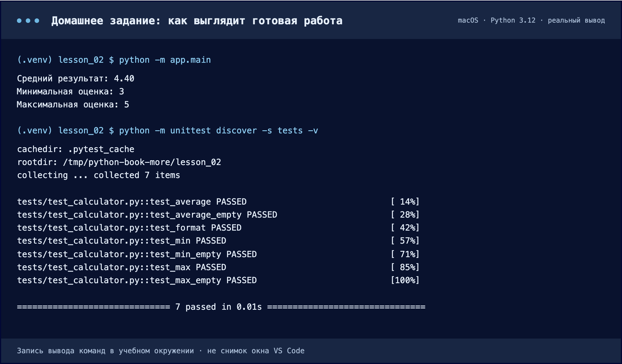Screen dimensions: 622x364
Task: Click the '[ 28%]' progress indicator
Action: tap(405, 215)
